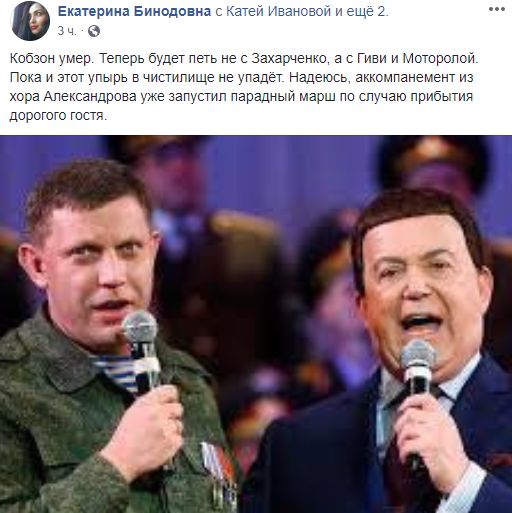Click the medals on the camouflage jacket
The image size is (512, 513).
tap(218, 472)
